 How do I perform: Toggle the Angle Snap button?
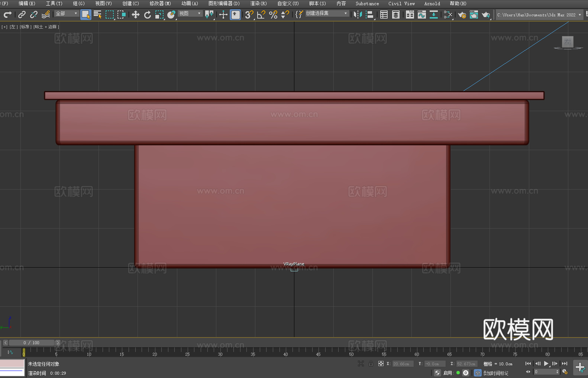point(261,14)
